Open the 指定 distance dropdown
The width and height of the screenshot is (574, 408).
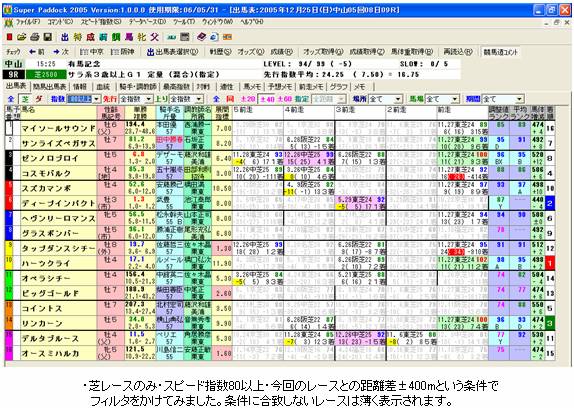point(328,99)
